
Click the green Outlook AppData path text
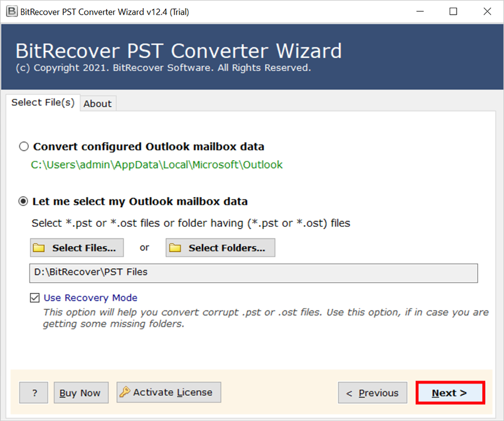click(157, 165)
